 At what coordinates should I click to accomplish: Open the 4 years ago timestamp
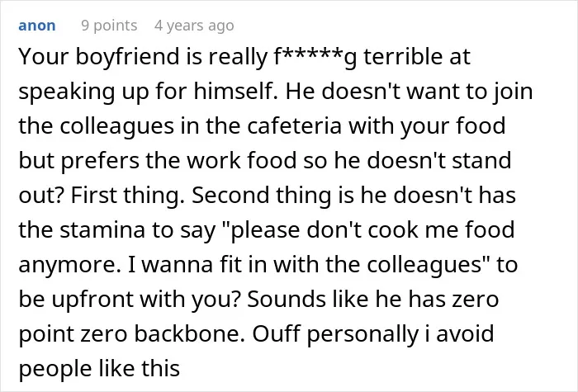click(x=194, y=26)
